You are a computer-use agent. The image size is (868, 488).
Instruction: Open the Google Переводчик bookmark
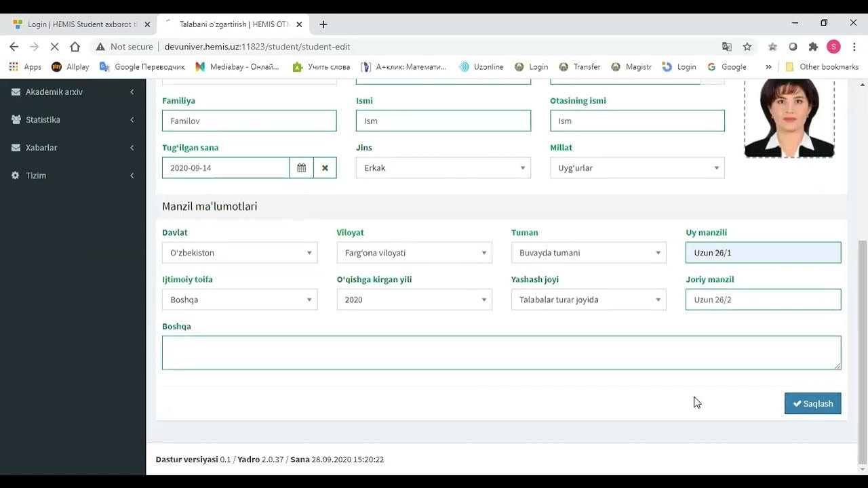[142, 67]
